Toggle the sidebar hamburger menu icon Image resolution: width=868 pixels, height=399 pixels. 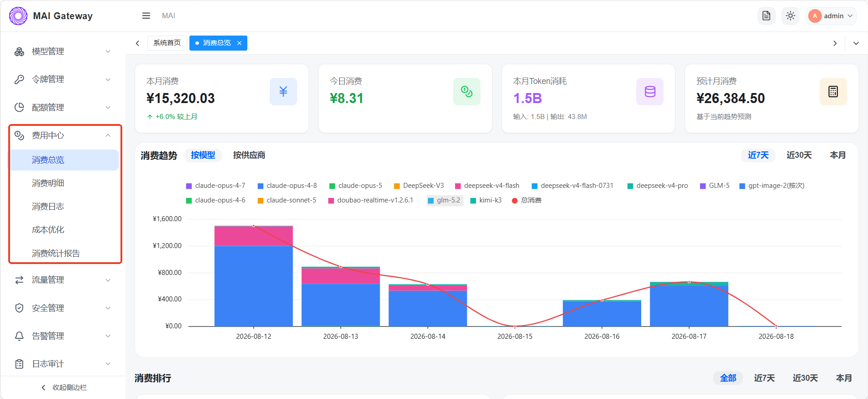click(146, 16)
